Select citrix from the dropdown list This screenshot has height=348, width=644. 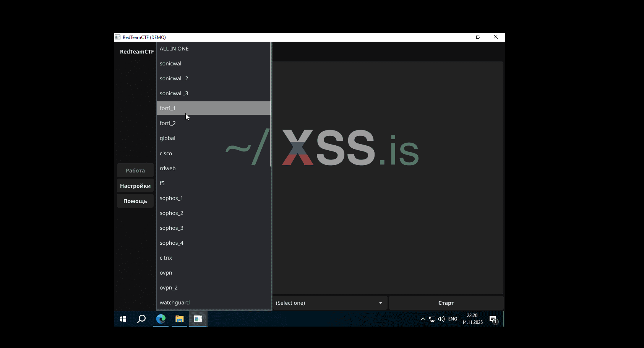pos(213,258)
